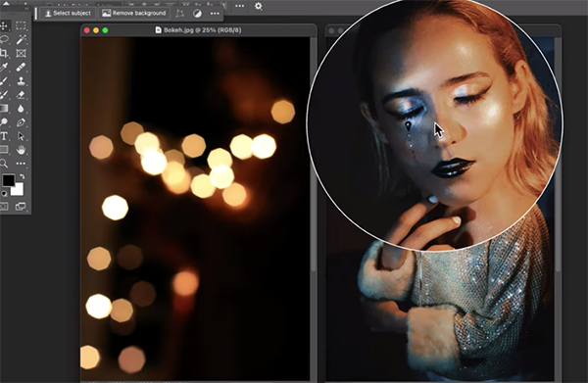The image size is (588, 383).
Task: Select the Clone Stamp tool
Action: (21, 81)
